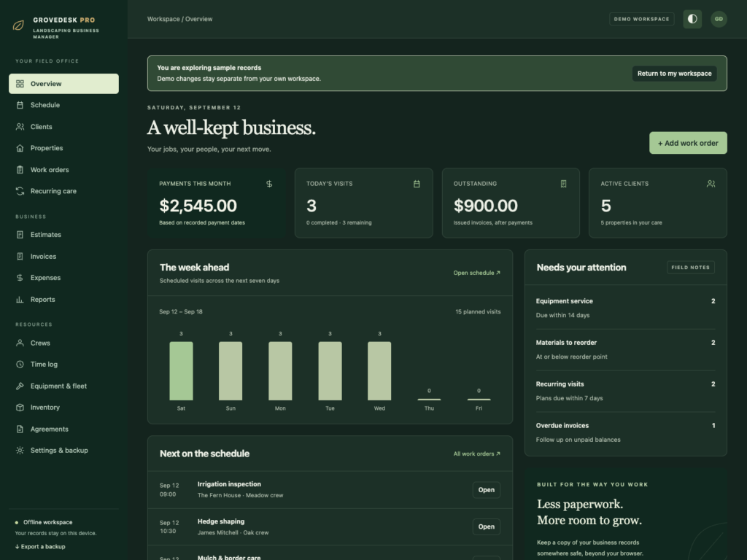Select the Overdue invoices attention row
This screenshot has width=747, height=560.
(x=625, y=432)
